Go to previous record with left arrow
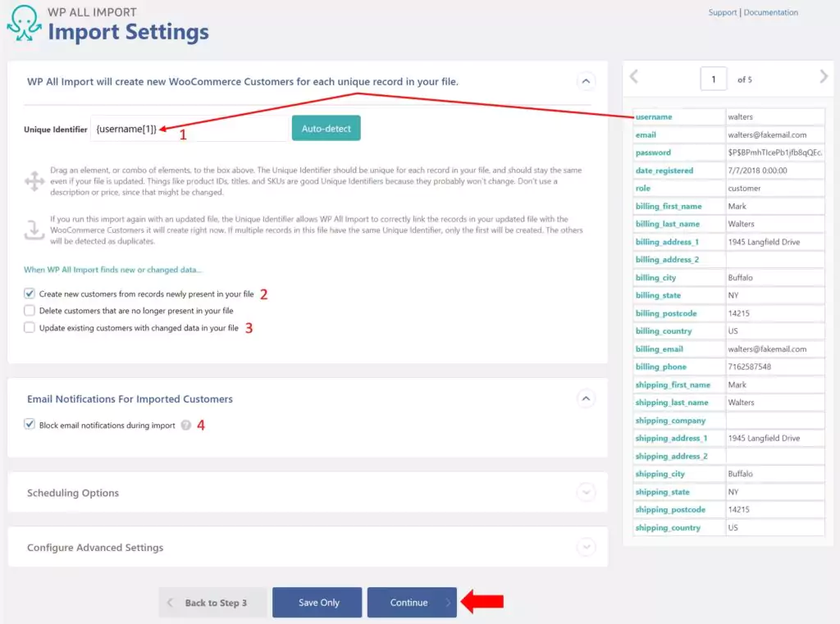 pos(634,76)
